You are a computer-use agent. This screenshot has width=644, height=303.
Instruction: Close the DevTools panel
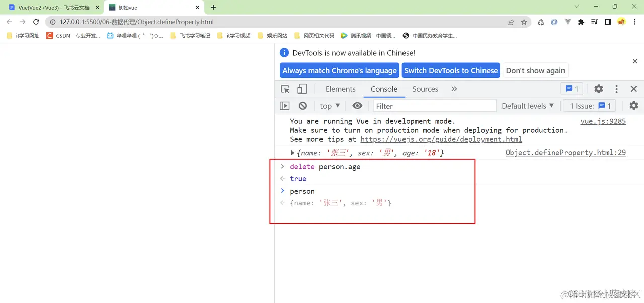pyautogui.click(x=634, y=89)
